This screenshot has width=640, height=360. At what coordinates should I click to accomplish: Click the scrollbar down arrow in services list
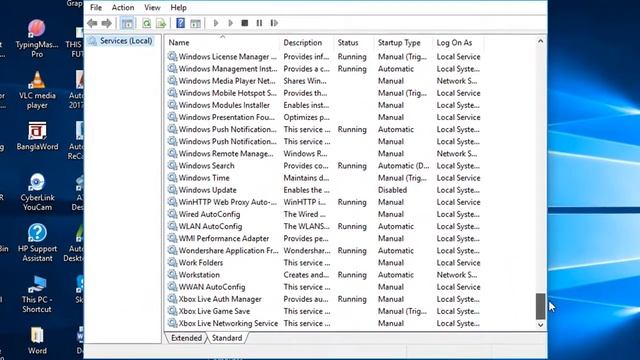tap(540, 325)
